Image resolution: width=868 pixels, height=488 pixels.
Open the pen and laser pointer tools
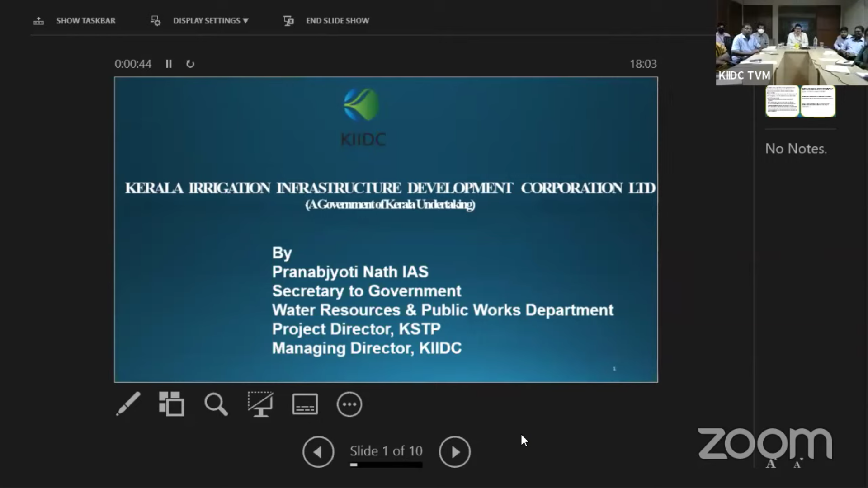128,404
